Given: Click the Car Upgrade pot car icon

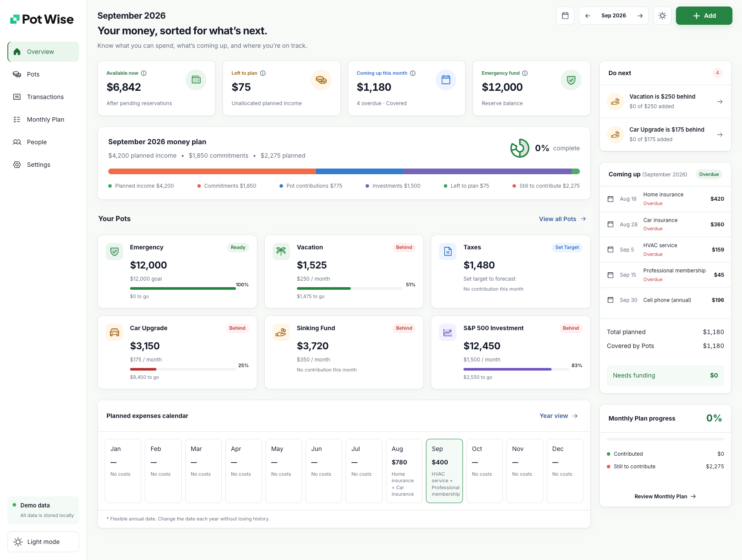Looking at the screenshot, I should click(114, 332).
